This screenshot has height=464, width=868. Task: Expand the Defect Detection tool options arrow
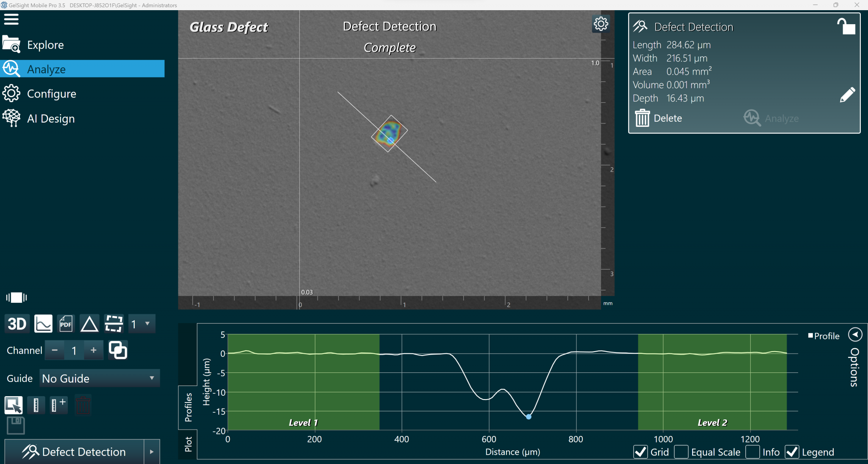tap(151, 451)
